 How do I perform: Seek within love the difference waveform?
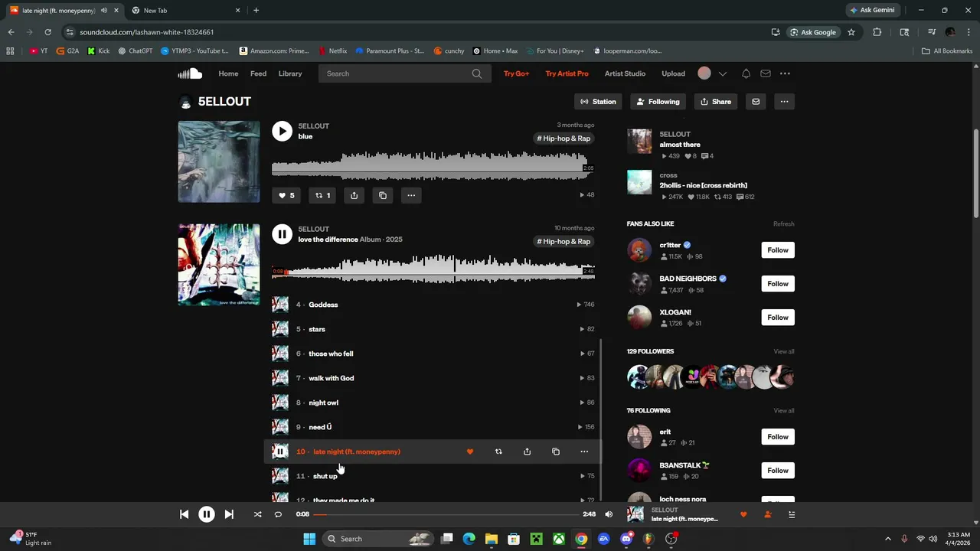(433, 269)
